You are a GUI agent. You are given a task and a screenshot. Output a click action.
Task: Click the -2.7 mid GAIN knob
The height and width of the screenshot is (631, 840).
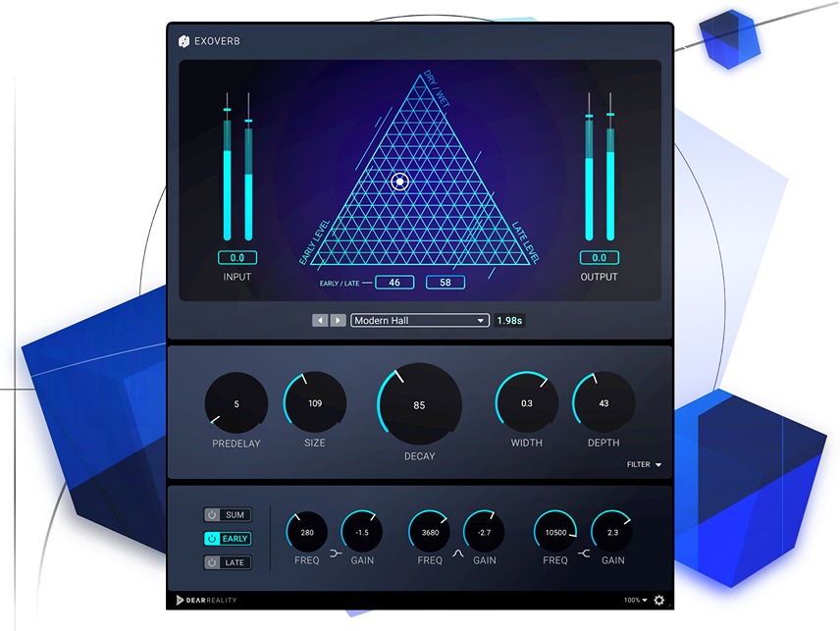click(x=485, y=532)
